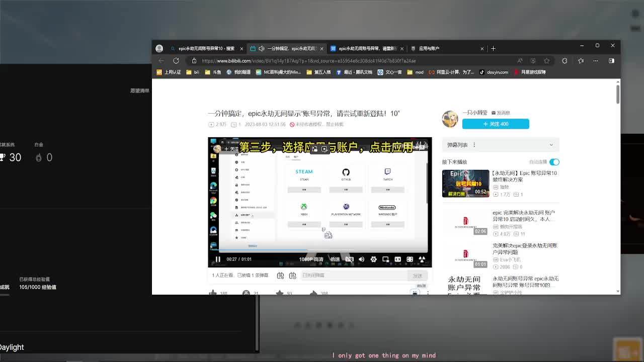Open the 发消息 link next to uploader
The image size is (644, 362).
(501, 113)
